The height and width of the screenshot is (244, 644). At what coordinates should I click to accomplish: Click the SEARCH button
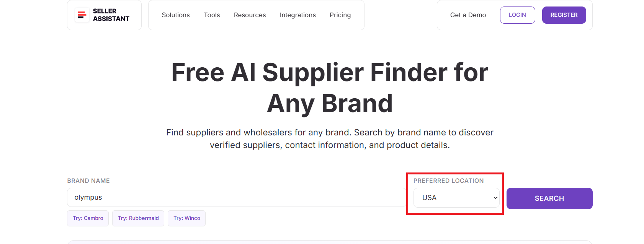point(549,198)
